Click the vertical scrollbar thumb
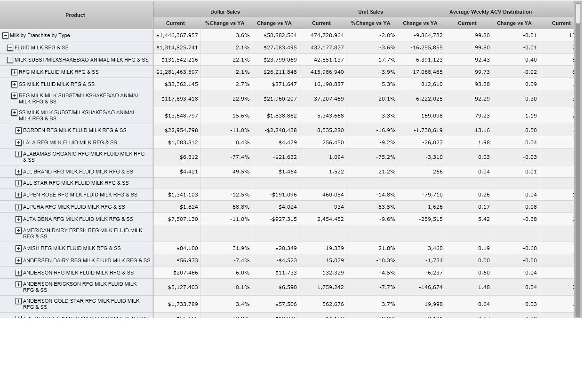 point(578,14)
